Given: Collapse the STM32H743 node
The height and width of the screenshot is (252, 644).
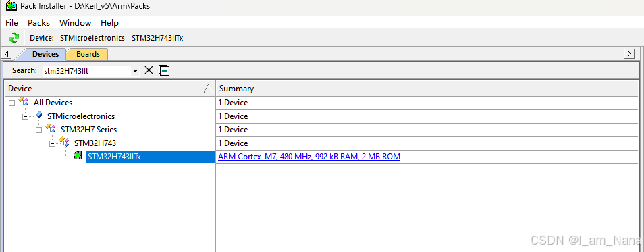Looking at the screenshot, I should point(52,143).
